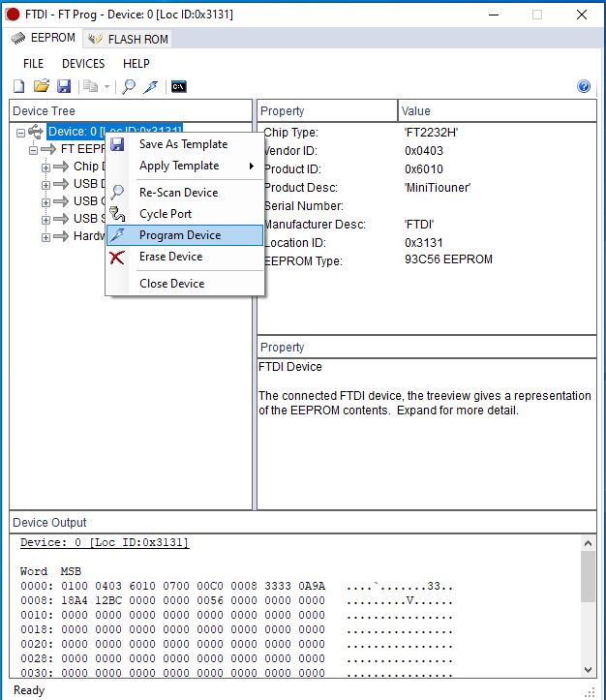Expand the Hardware Specific tree node
Image resolution: width=606 pixels, height=700 pixels.
click(x=45, y=237)
